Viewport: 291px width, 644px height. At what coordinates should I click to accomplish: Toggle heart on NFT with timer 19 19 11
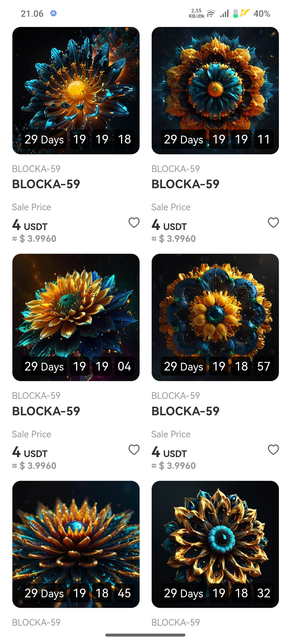click(273, 222)
